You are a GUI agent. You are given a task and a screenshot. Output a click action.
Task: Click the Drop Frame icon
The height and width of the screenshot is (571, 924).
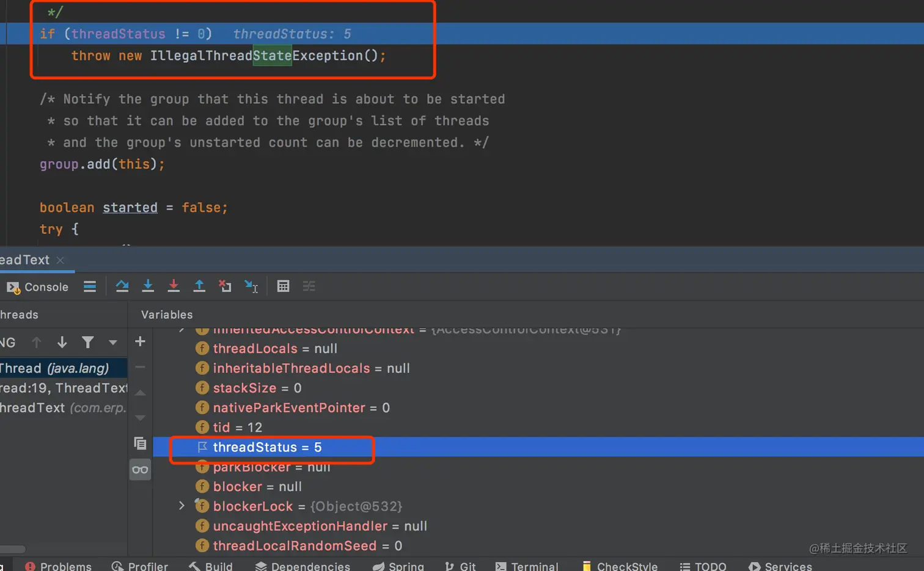coord(225,286)
